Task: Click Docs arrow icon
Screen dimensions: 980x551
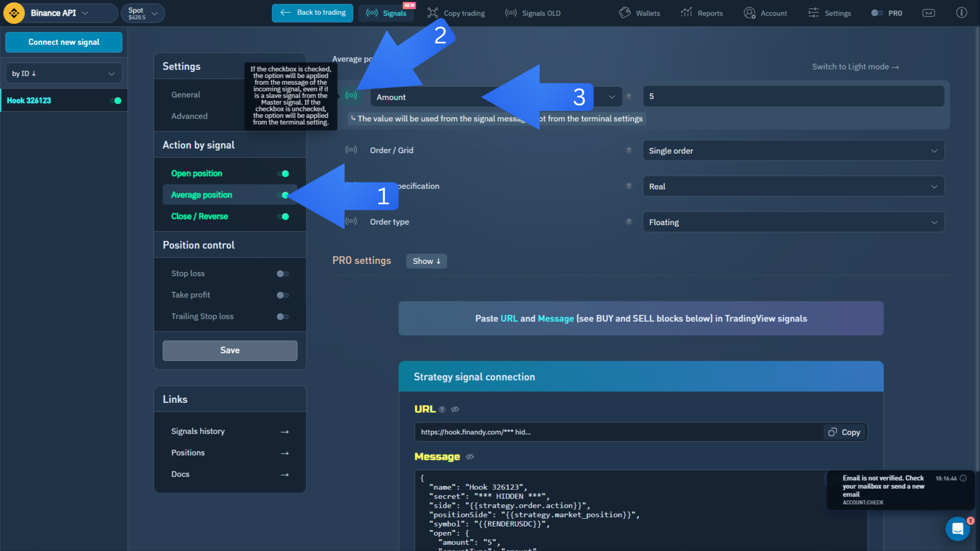Action: pyautogui.click(x=285, y=475)
